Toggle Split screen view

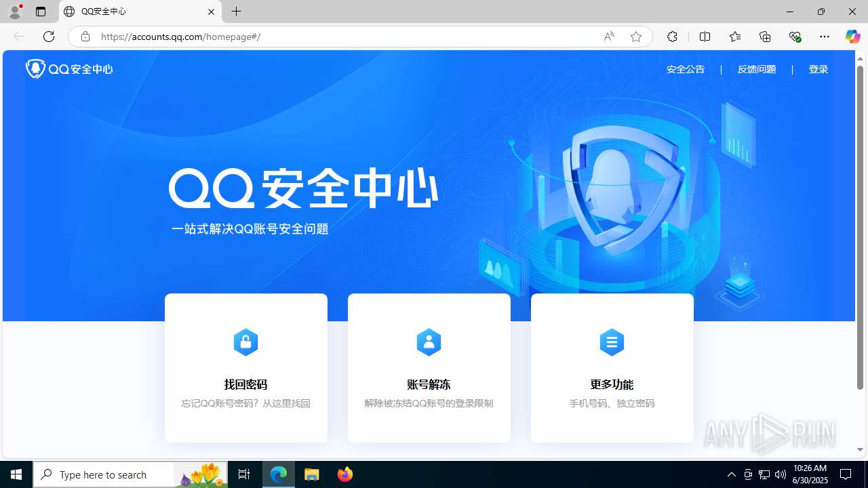705,37
